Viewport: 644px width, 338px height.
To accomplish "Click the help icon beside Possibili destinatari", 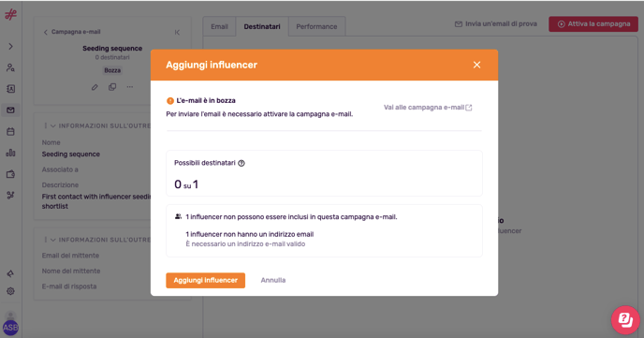I will pos(241,163).
